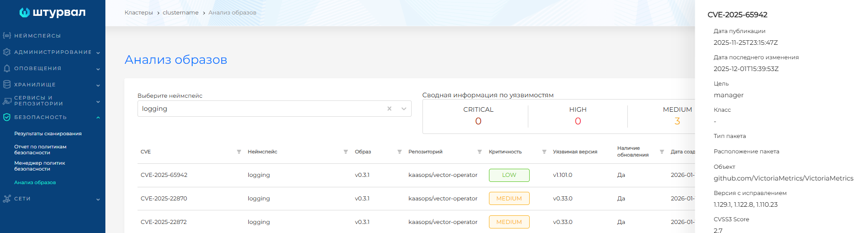Click Анализ образов breadcrumb

coord(232,13)
